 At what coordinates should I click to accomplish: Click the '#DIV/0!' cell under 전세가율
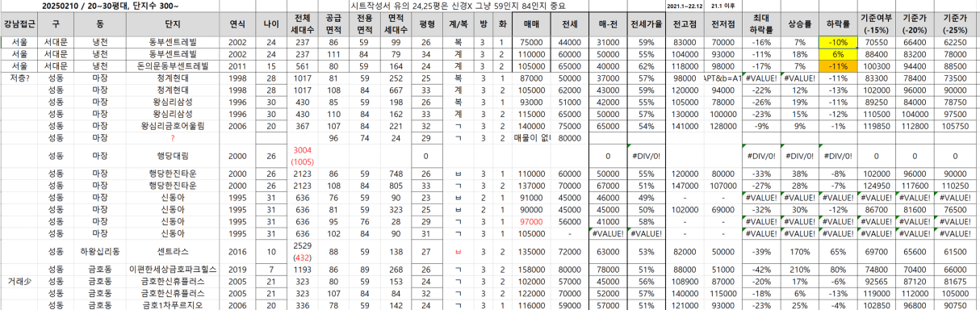[x=646, y=155]
